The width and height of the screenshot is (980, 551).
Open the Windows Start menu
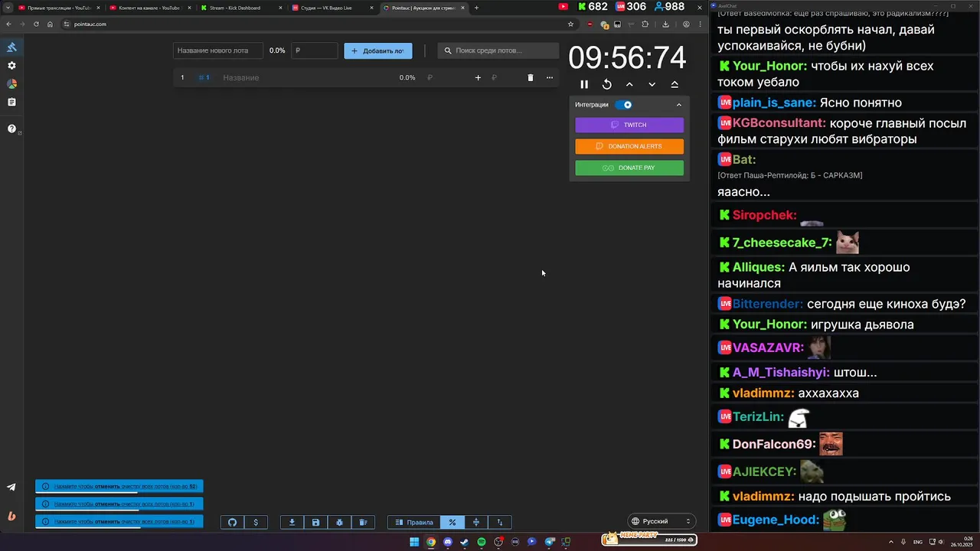tap(414, 542)
